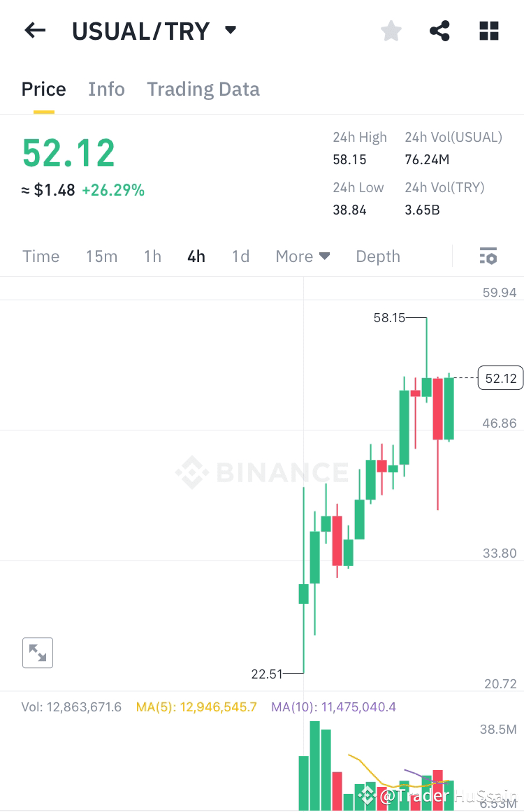This screenshot has height=812, width=524.
Task: Toggle the MA(10) volume indicator label
Action: coord(333,706)
